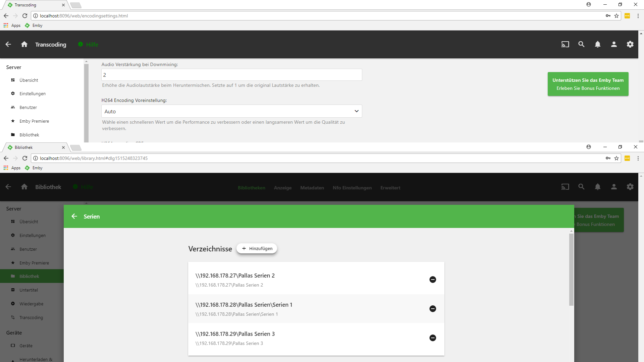644x362 pixels.
Task: Switch to Erweitert tab
Action: tap(390, 188)
